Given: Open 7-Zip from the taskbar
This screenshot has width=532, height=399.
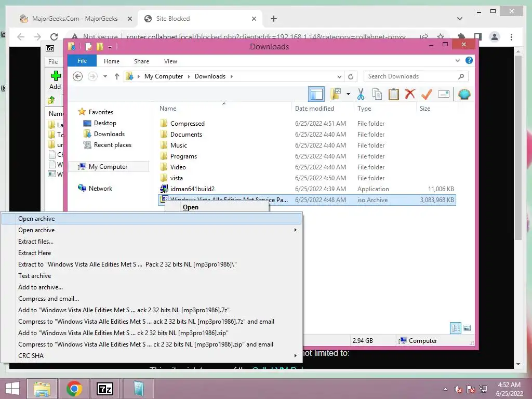Looking at the screenshot, I should pos(105,389).
